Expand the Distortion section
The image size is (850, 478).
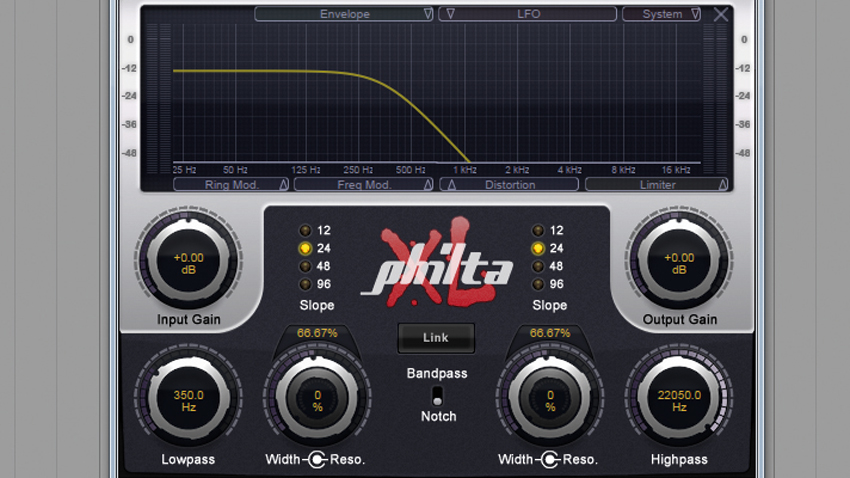point(509,185)
